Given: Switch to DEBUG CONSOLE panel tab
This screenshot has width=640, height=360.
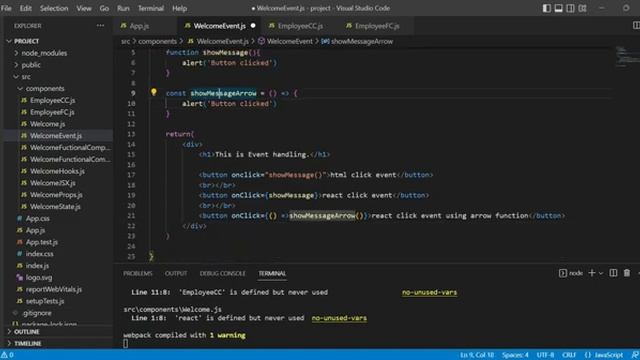Looking at the screenshot, I should tap(222, 273).
